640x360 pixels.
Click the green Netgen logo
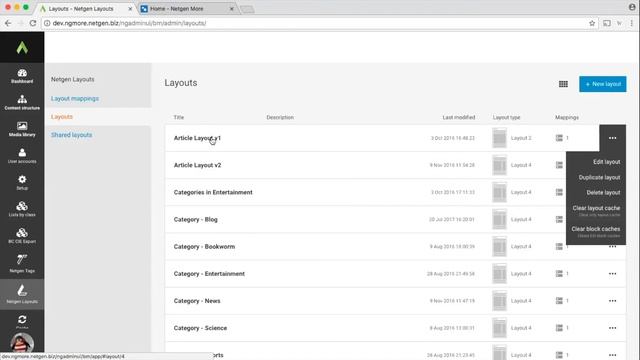(x=22, y=47)
